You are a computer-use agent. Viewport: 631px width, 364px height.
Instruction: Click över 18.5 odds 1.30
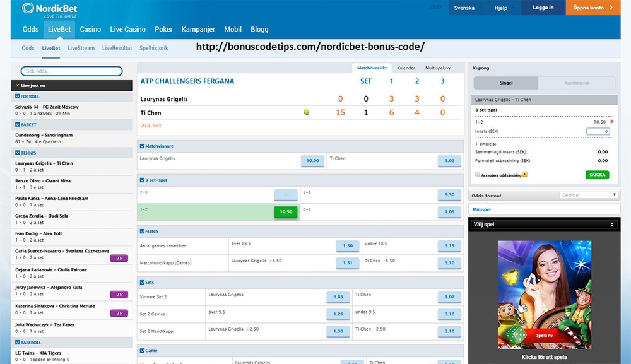[x=348, y=246]
